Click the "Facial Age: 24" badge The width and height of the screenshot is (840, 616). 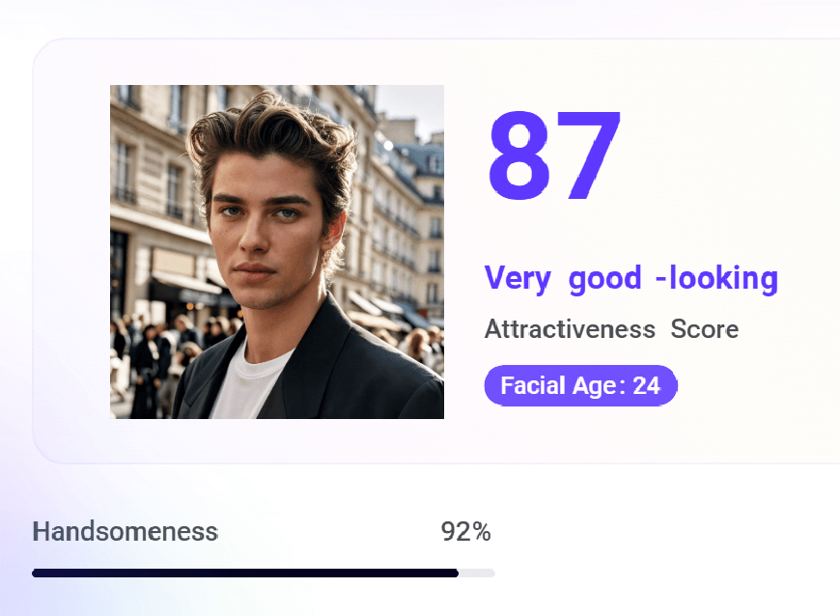[580, 386]
